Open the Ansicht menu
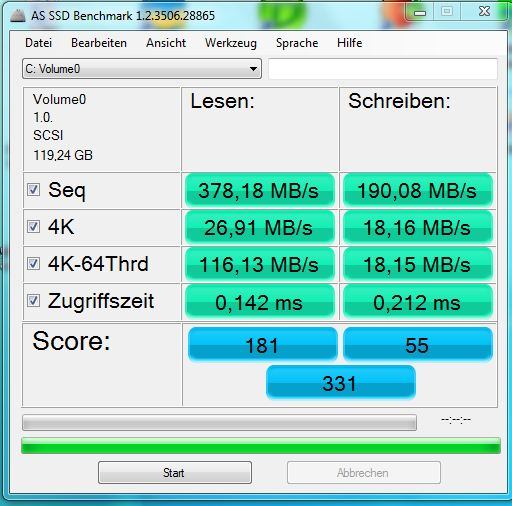The height and width of the screenshot is (506, 512). tap(166, 43)
